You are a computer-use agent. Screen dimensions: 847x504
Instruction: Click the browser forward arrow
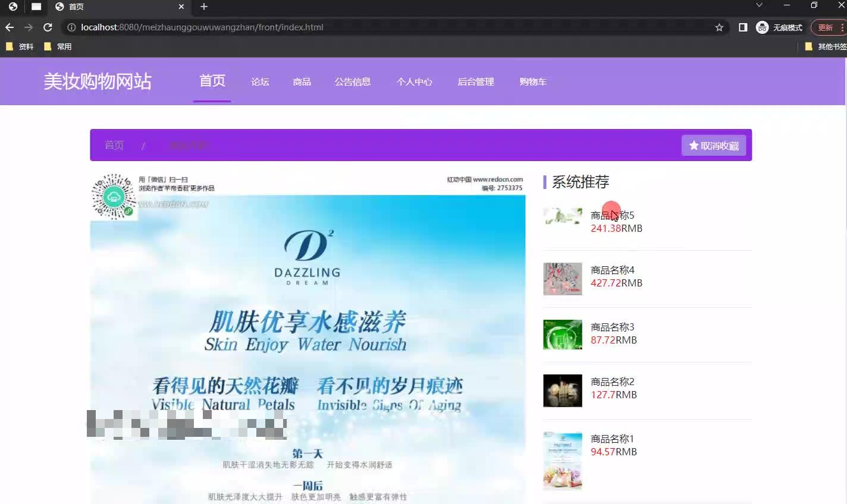pos(29,27)
